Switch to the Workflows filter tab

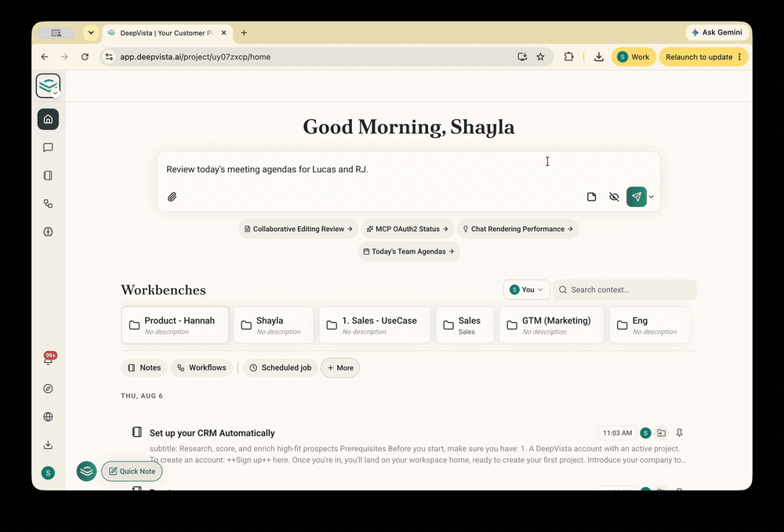point(201,367)
